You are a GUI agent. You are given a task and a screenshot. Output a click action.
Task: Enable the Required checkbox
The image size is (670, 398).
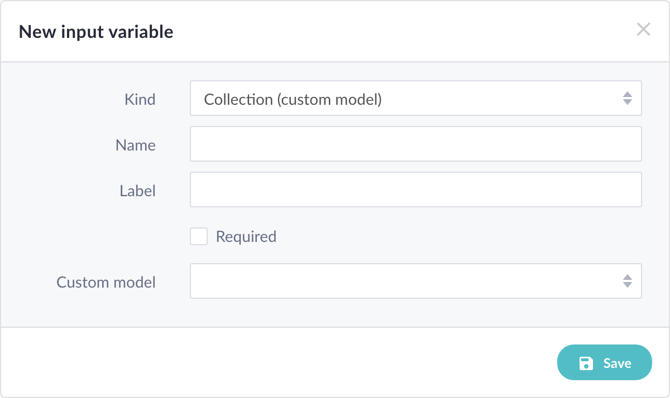click(x=199, y=236)
